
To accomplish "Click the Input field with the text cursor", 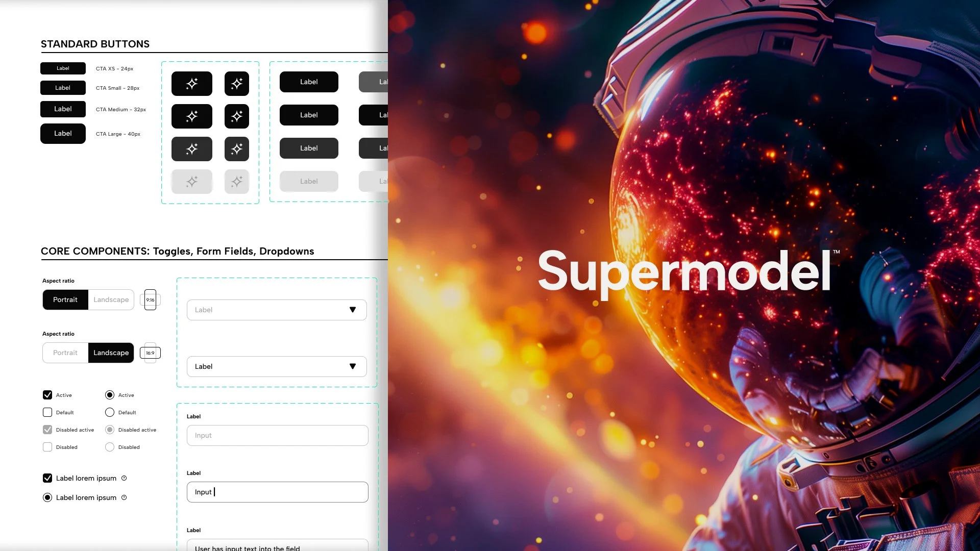I will (x=277, y=492).
